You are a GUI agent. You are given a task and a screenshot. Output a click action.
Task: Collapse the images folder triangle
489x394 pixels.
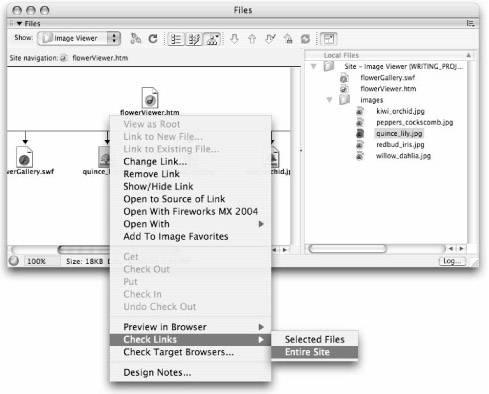329,100
